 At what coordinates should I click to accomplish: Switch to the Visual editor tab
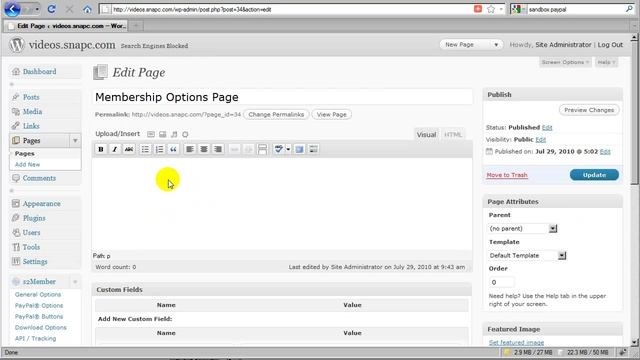426,135
